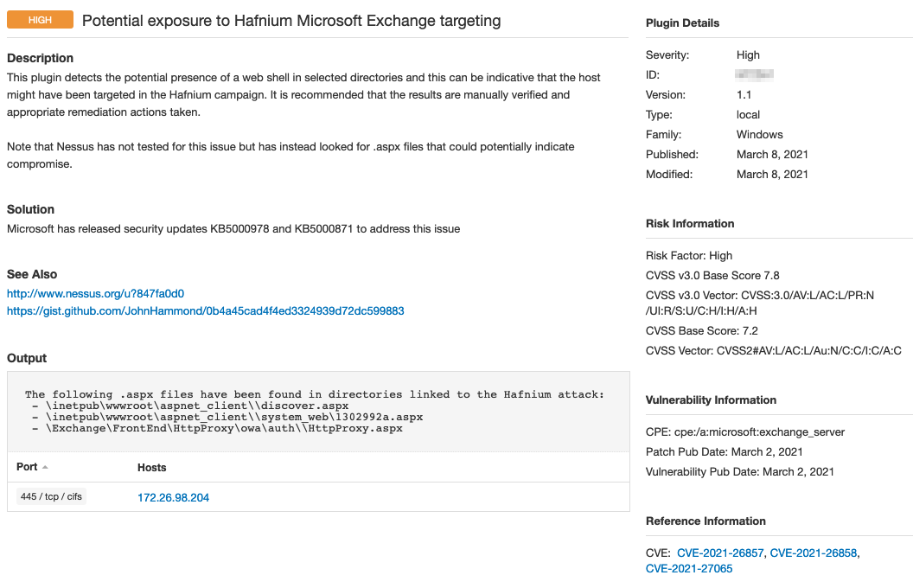
Task: Click the plugin title Potential exposure to Hafnium
Action: click(x=291, y=21)
